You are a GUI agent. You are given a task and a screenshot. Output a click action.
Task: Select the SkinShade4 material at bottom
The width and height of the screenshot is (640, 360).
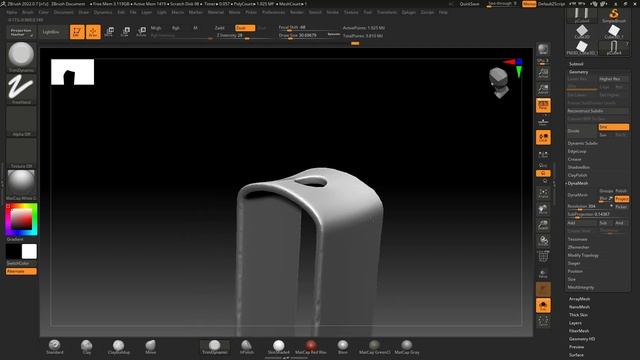tap(279, 347)
